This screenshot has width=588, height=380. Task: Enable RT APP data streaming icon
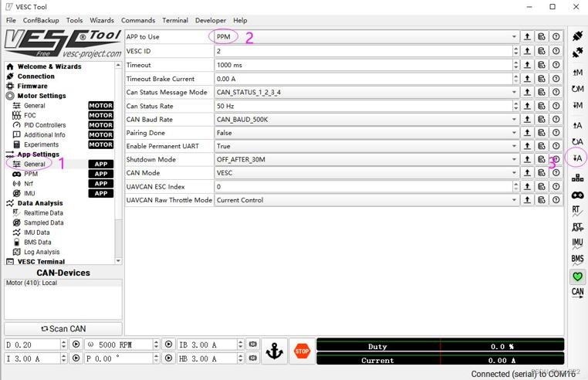pyautogui.click(x=577, y=227)
